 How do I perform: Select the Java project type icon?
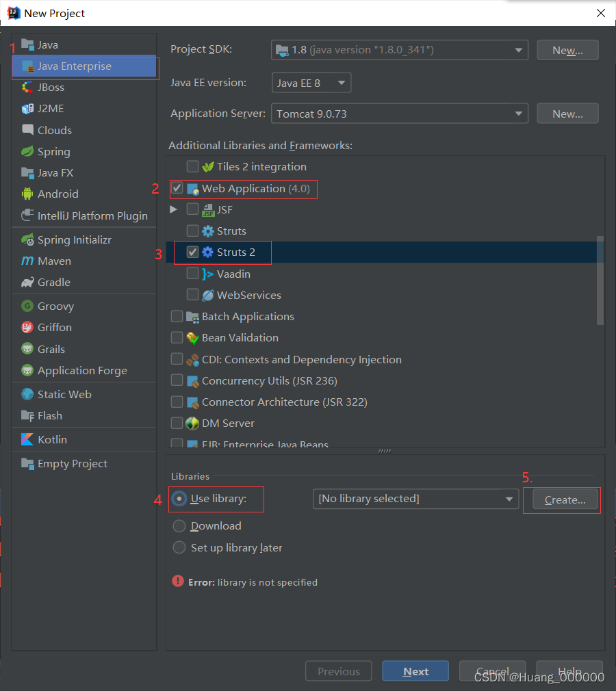pos(27,45)
